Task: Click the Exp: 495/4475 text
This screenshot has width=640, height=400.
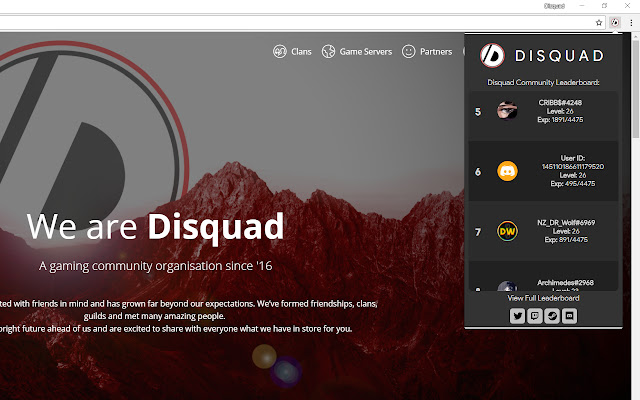Action: [573, 184]
